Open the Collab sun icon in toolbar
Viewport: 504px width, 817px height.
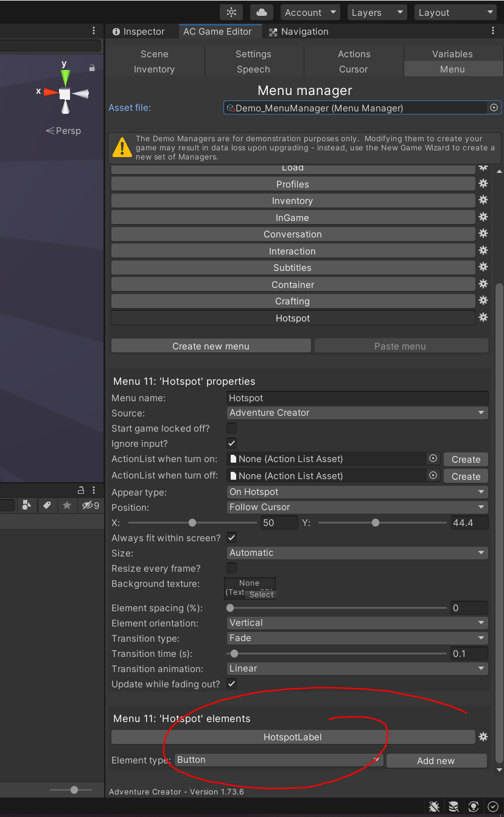231,12
